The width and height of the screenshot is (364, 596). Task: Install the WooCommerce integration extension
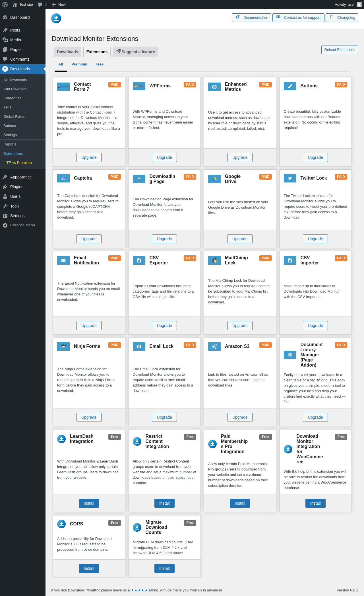315,503
